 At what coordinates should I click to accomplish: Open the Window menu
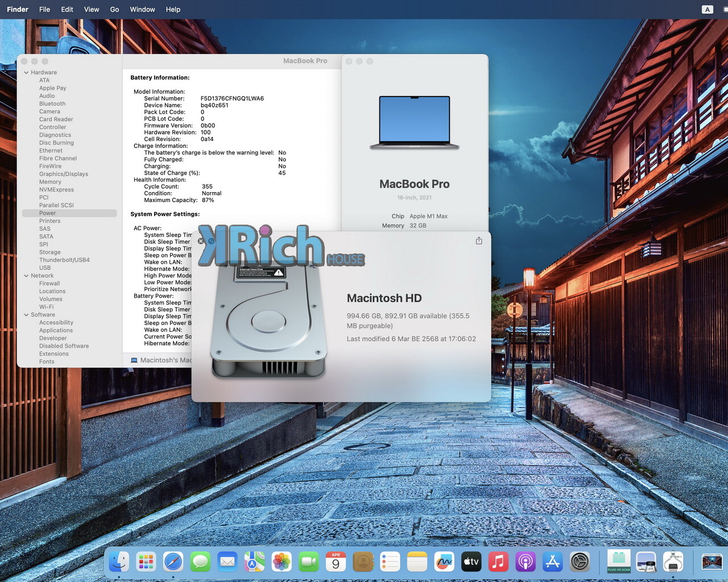pos(142,9)
